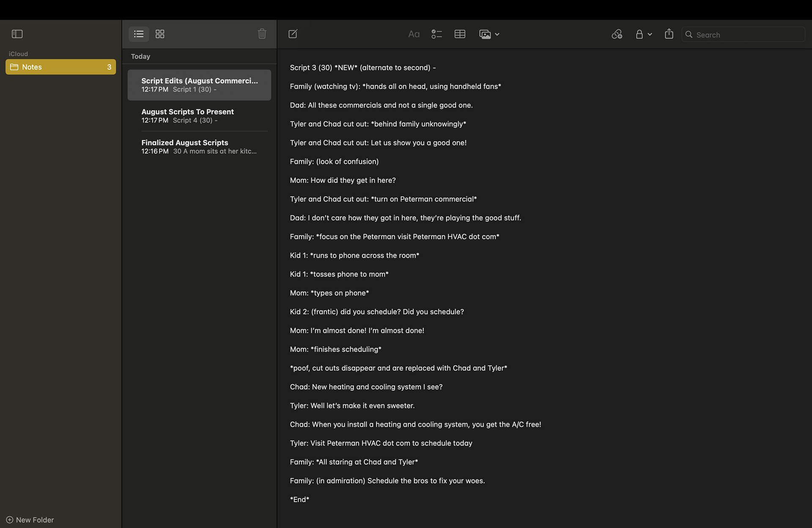Click the share icon
The height and width of the screenshot is (528, 812).
point(669,34)
